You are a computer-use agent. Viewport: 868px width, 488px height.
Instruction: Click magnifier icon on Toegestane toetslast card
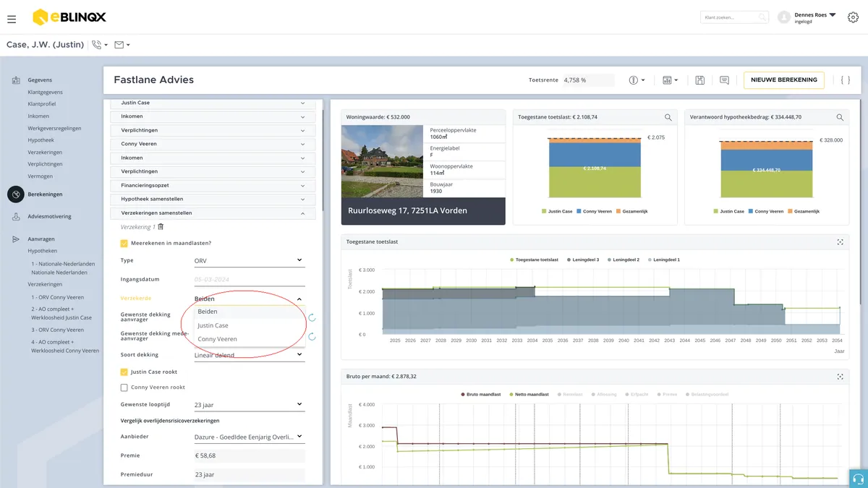click(x=668, y=117)
